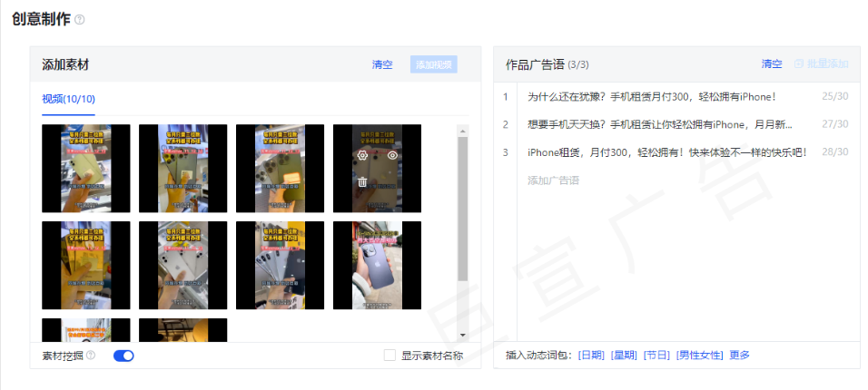Click the 添加广告语 input field

(x=554, y=180)
